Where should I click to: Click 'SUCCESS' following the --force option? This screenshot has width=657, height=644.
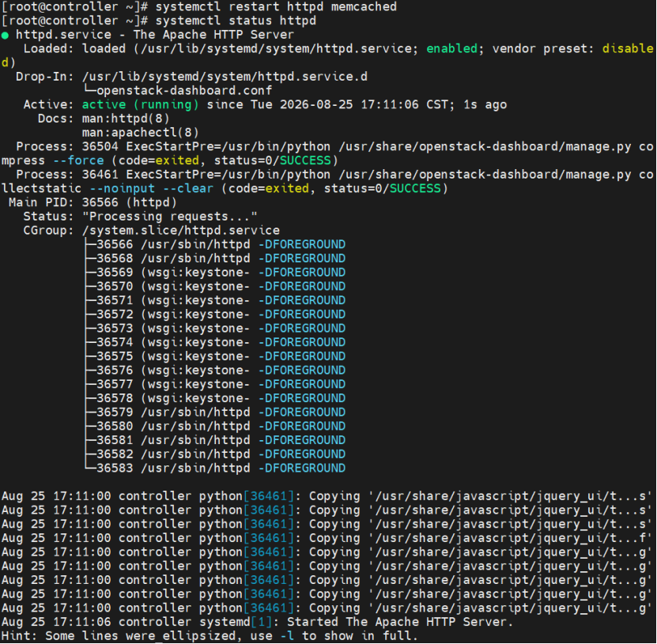click(305, 160)
